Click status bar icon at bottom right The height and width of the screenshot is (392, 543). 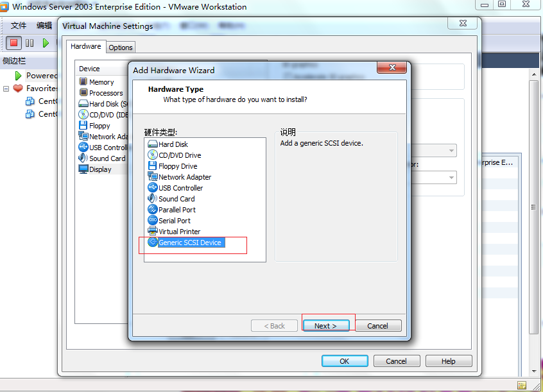(522, 385)
